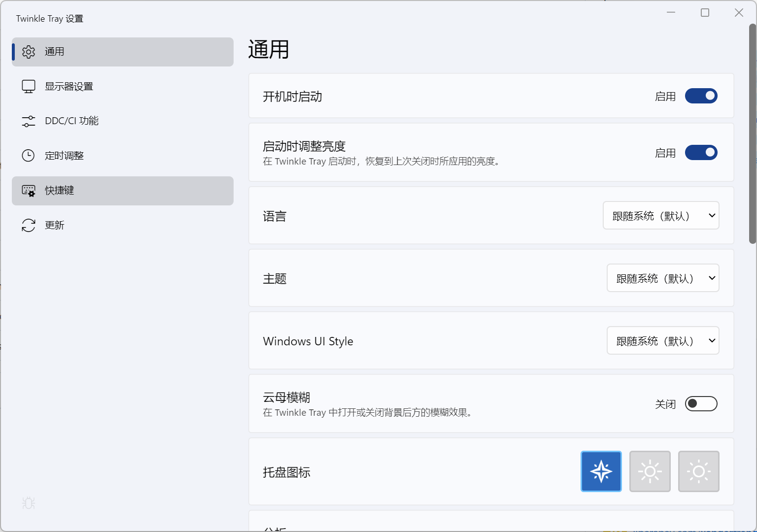Click the monitor icon for 显示器设置
The image size is (757, 532).
[29, 87]
